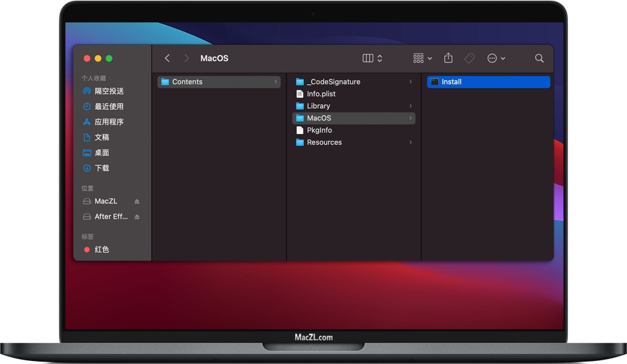
Task: Select the Install executable file
Action: [x=451, y=81]
